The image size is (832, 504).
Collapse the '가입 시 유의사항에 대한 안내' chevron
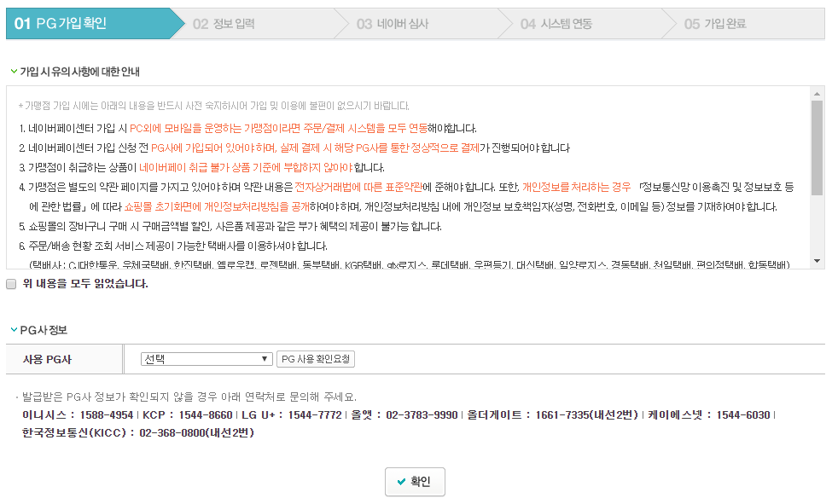[14, 71]
